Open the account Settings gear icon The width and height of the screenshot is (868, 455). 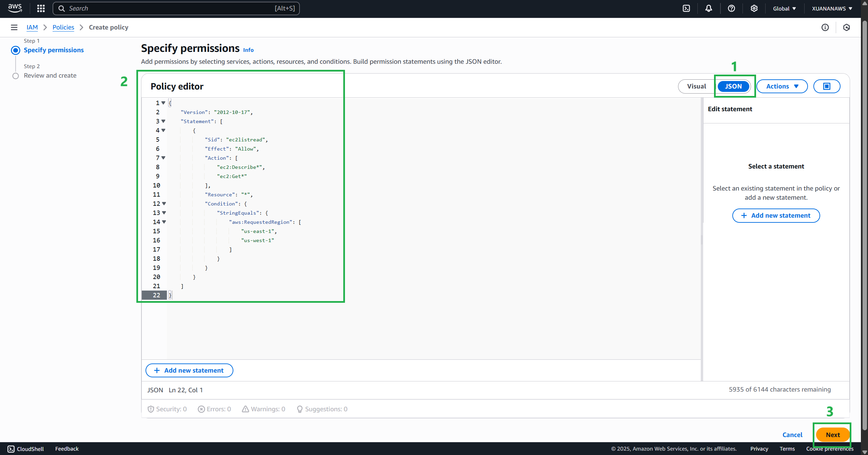point(754,8)
